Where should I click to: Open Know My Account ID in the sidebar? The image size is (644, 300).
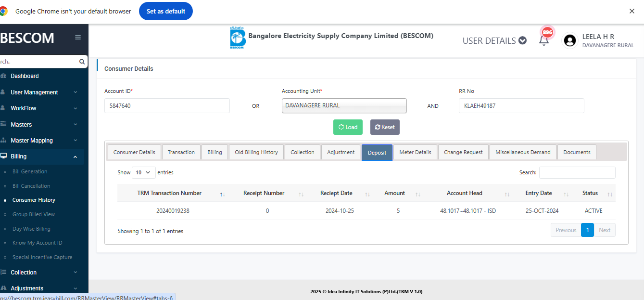[38, 243]
